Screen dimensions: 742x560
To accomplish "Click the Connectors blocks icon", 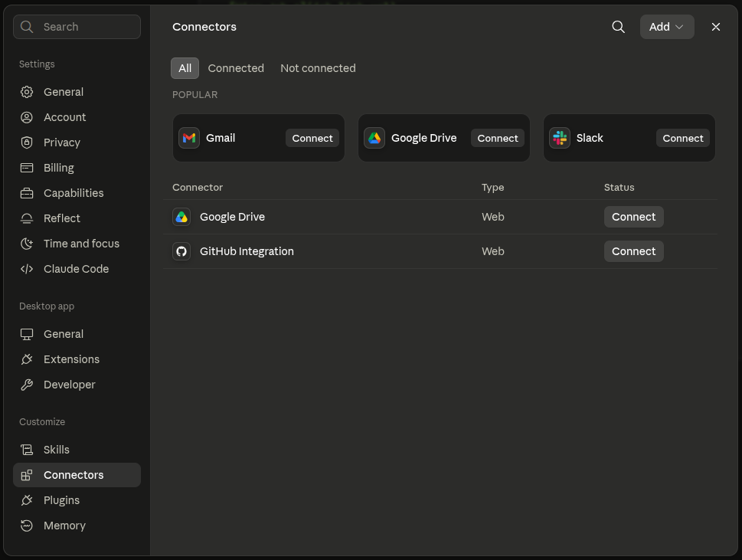I will (x=27, y=475).
